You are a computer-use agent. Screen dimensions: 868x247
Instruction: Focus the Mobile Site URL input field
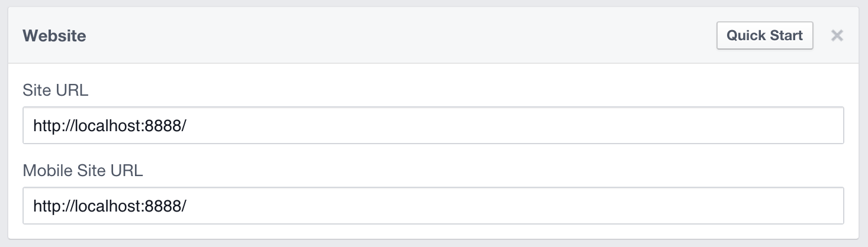click(x=433, y=206)
